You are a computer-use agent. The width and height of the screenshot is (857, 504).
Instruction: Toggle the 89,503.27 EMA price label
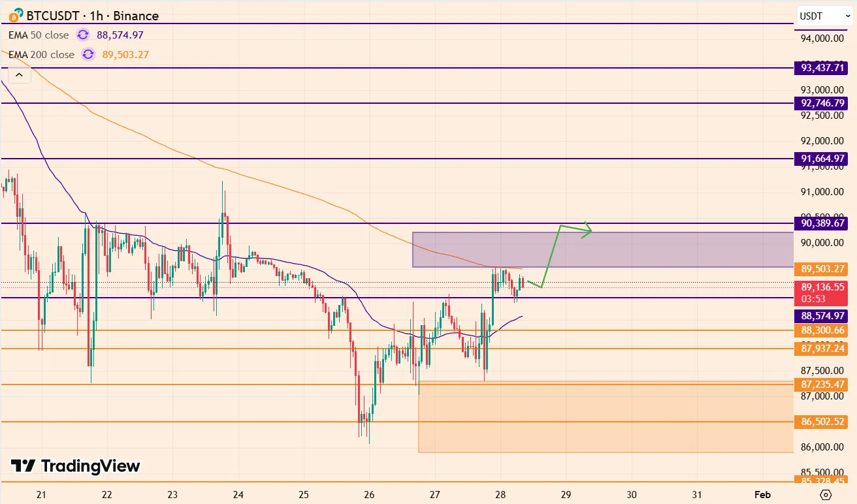point(821,269)
